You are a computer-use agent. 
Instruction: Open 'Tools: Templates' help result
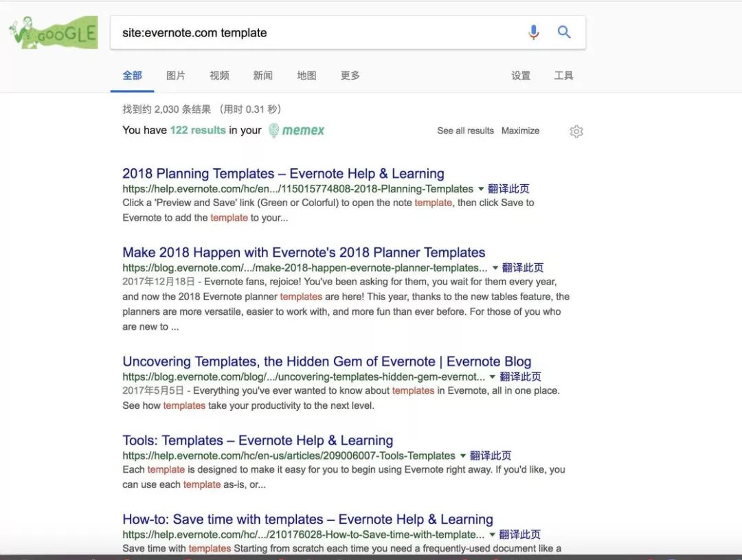[258, 440]
